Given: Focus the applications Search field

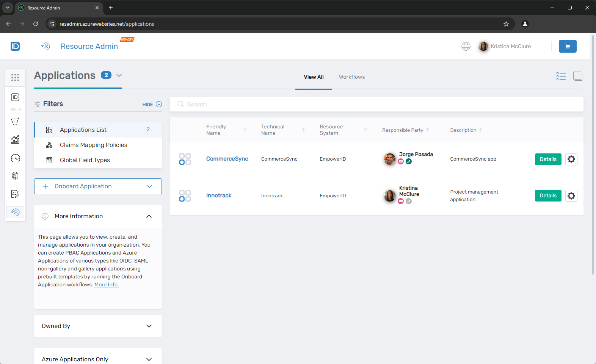Looking at the screenshot, I should 376,104.
